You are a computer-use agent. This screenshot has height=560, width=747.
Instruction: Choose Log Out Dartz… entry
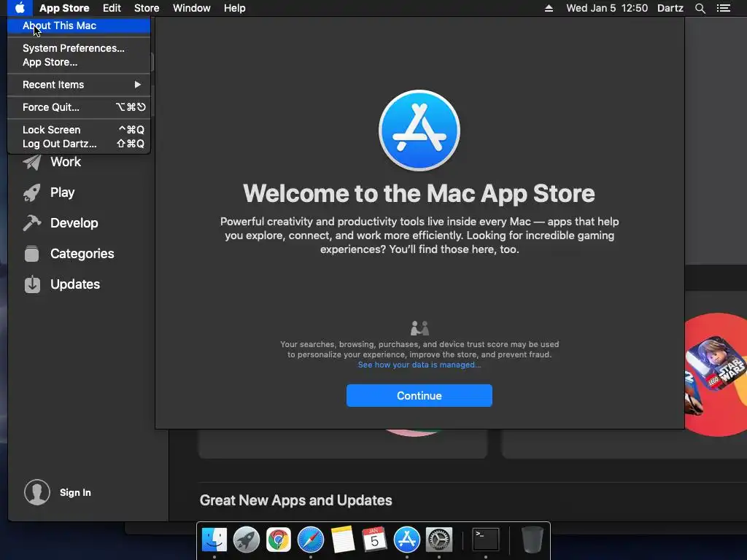click(x=79, y=144)
